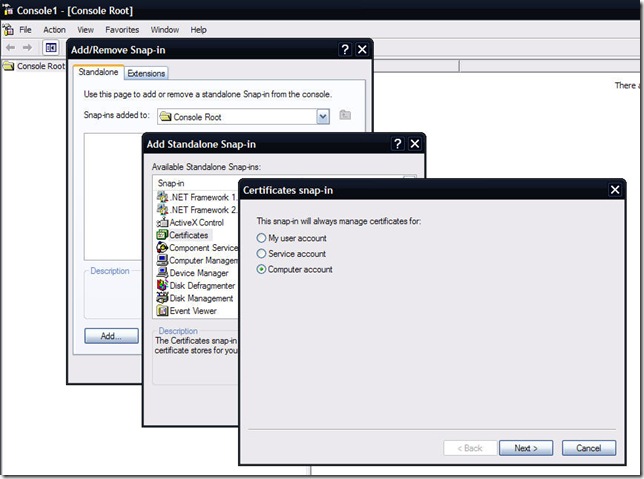Click the Disk Management list entry text
644x479 pixels.
[x=201, y=298]
